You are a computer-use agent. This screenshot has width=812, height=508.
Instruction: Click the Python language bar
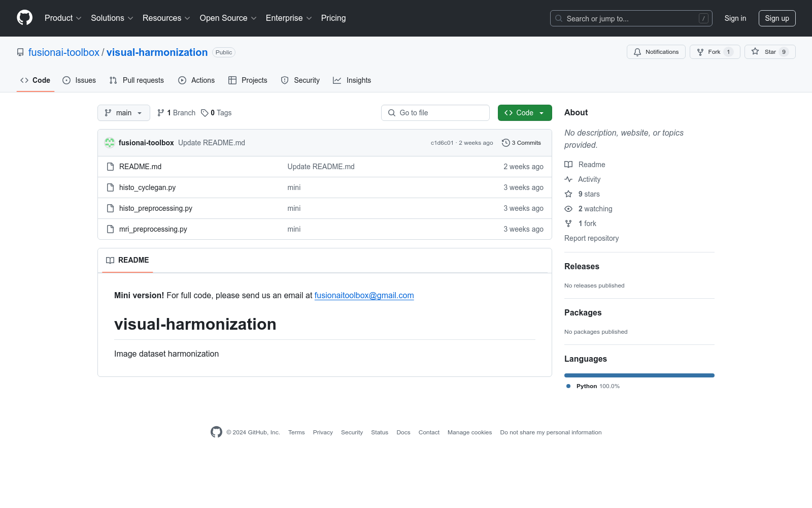coord(639,375)
